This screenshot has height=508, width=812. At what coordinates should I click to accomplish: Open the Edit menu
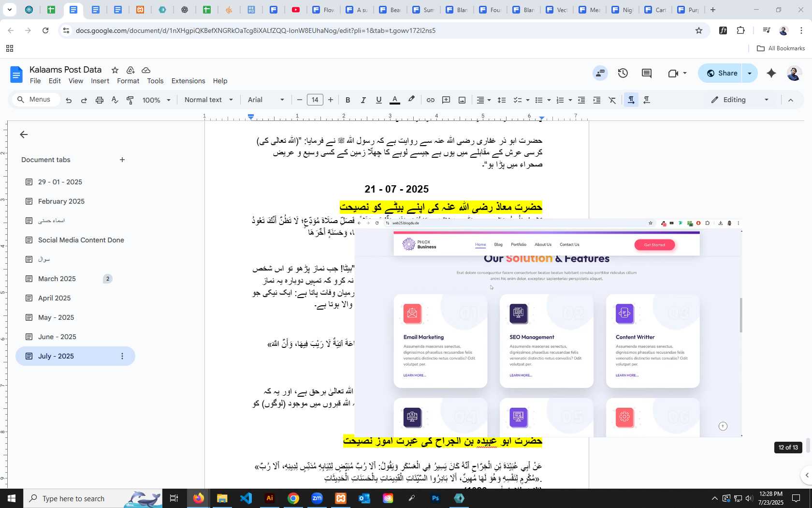click(x=55, y=81)
